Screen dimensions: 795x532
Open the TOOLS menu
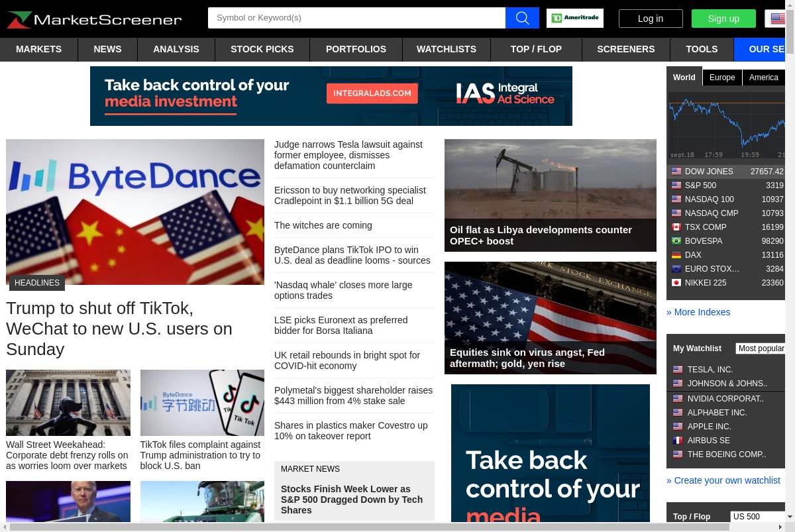click(x=702, y=49)
